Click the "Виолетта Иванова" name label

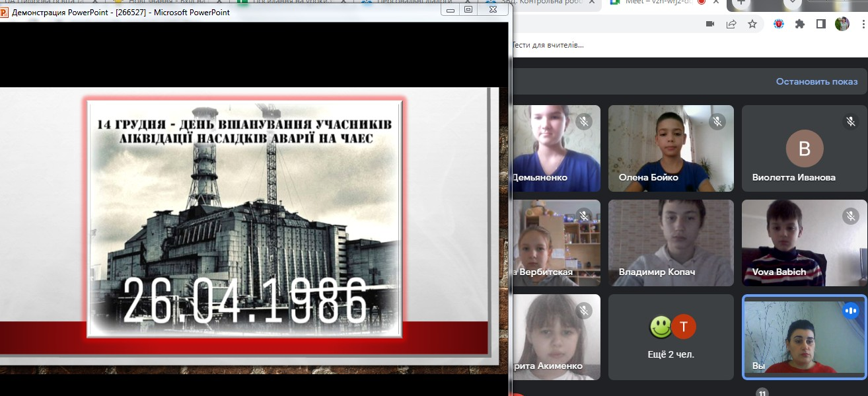pos(794,177)
